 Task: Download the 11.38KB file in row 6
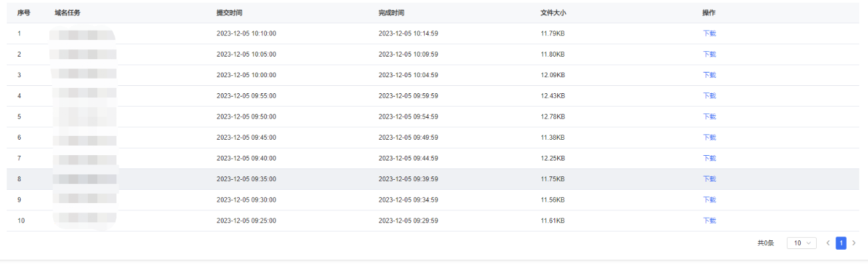tap(709, 137)
